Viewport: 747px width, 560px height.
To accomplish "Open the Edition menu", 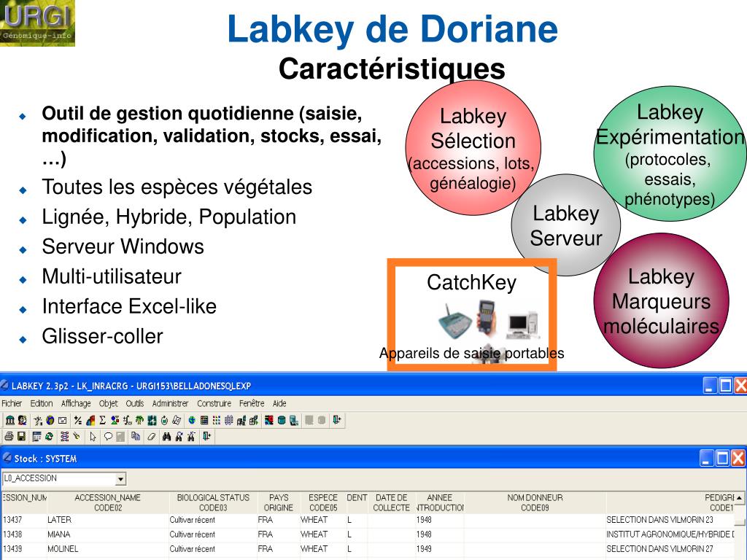I will pos(42,403).
